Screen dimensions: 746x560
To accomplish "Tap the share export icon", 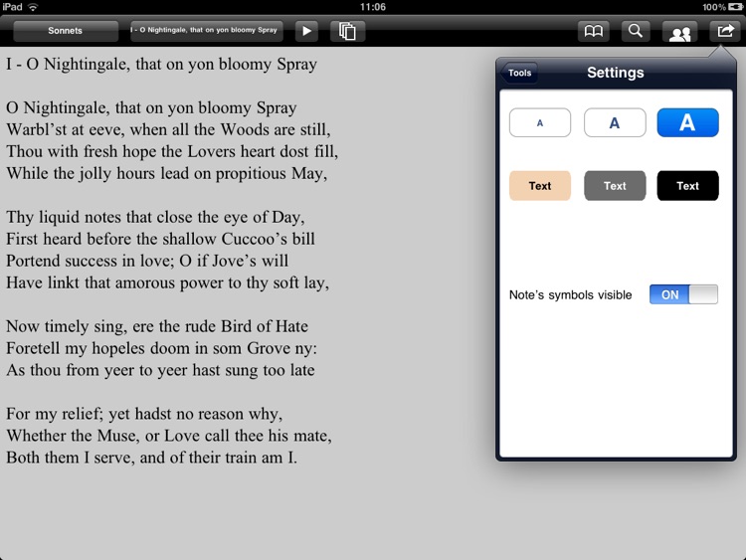I will point(724,32).
